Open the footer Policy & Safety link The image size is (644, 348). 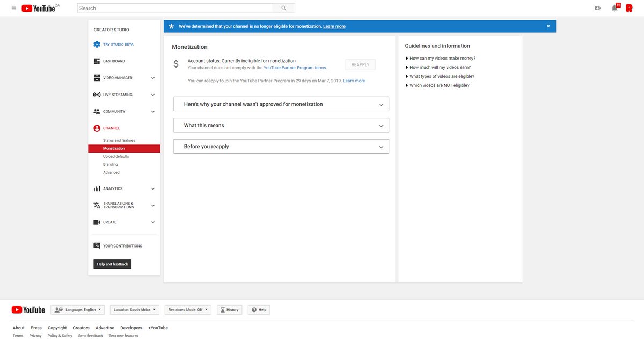(x=60, y=336)
